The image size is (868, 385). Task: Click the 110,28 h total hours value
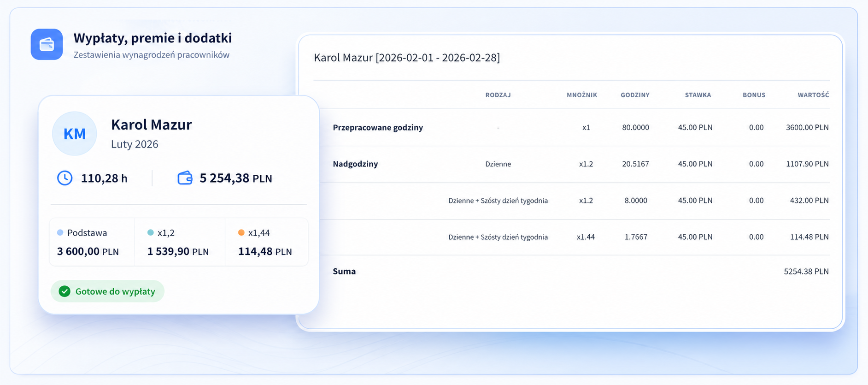point(104,178)
